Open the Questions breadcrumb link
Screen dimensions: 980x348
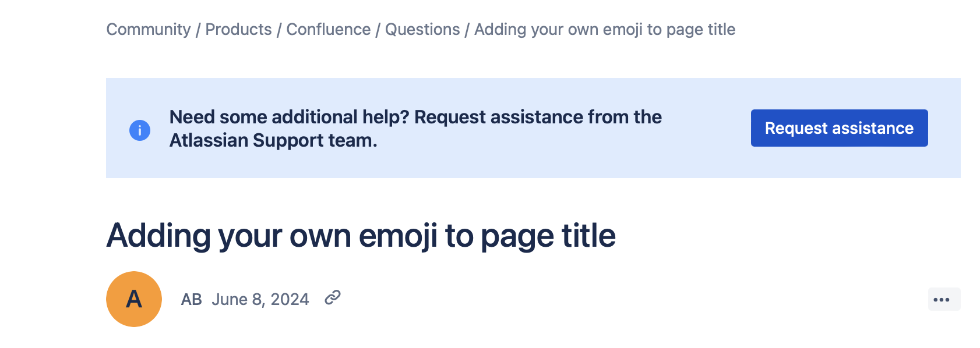pos(422,29)
